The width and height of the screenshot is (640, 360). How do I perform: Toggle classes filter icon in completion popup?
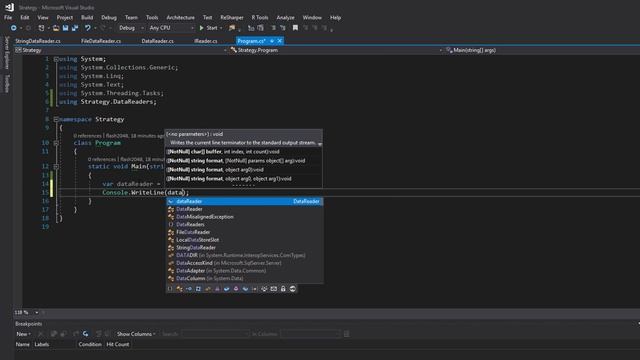[x=180, y=289]
